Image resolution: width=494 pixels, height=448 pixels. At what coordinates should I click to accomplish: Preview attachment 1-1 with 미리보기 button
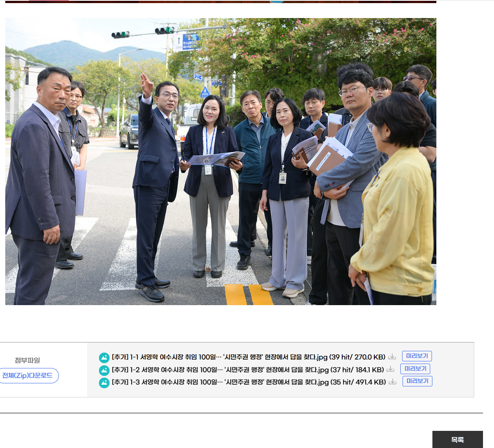point(417,356)
